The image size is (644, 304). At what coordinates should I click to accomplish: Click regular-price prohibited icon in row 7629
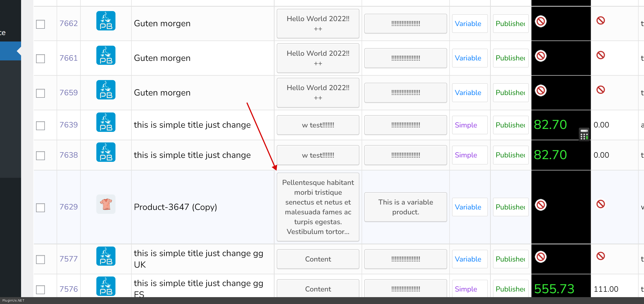[x=541, y=205]
